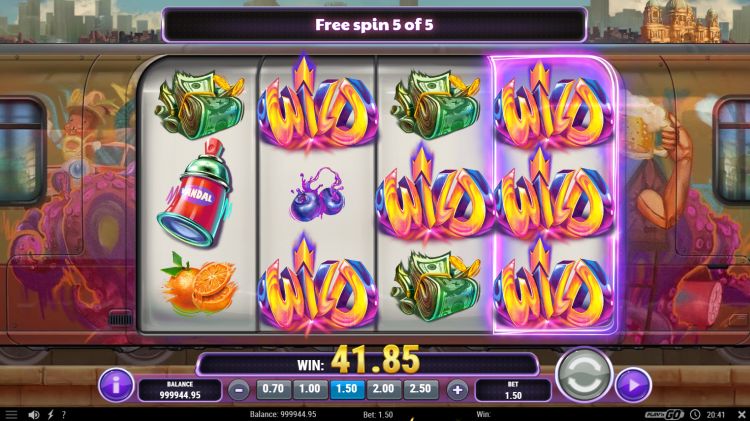Set the bet to 2.50
Image resolution: width=750 pixels, height=421 pixels.
[x=420, y=389]
